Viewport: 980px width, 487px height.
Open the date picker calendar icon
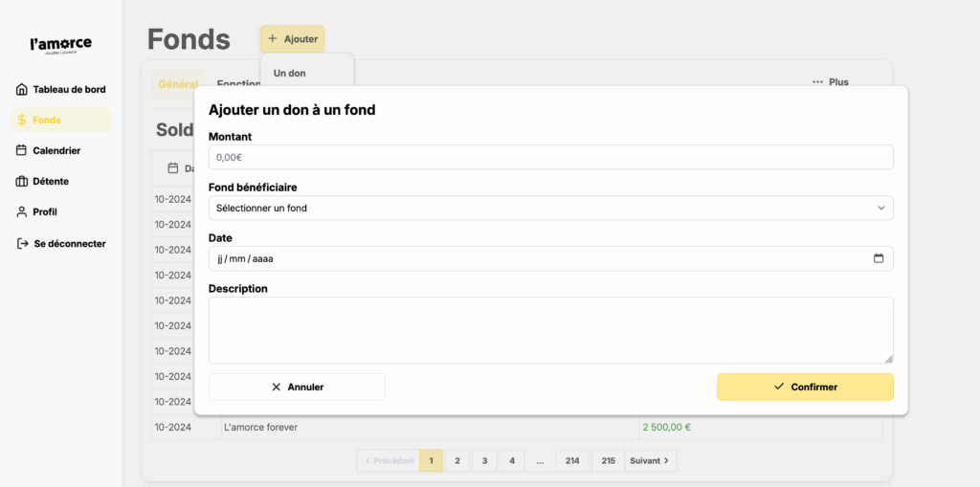878,258
